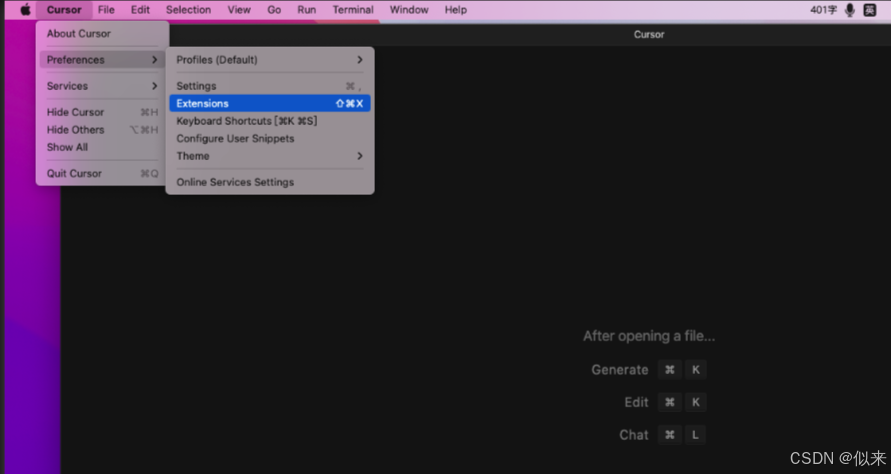Choose Configure User Snippets
This screenshot has height=474, width=891.
[x=270, y=139]
